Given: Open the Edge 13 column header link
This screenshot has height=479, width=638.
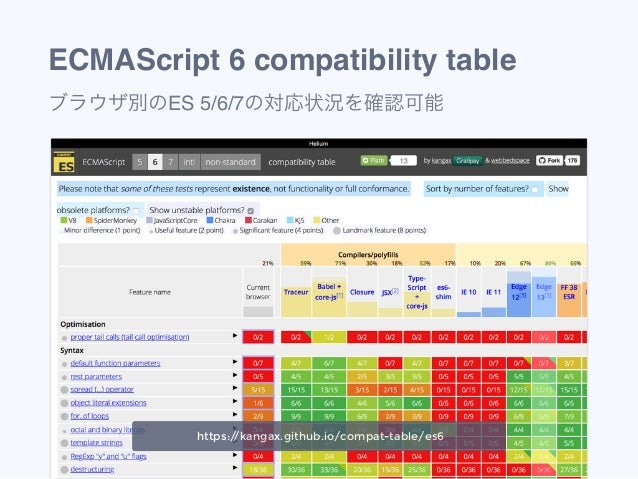Looking at the screenshot, I should coord(544,292).
